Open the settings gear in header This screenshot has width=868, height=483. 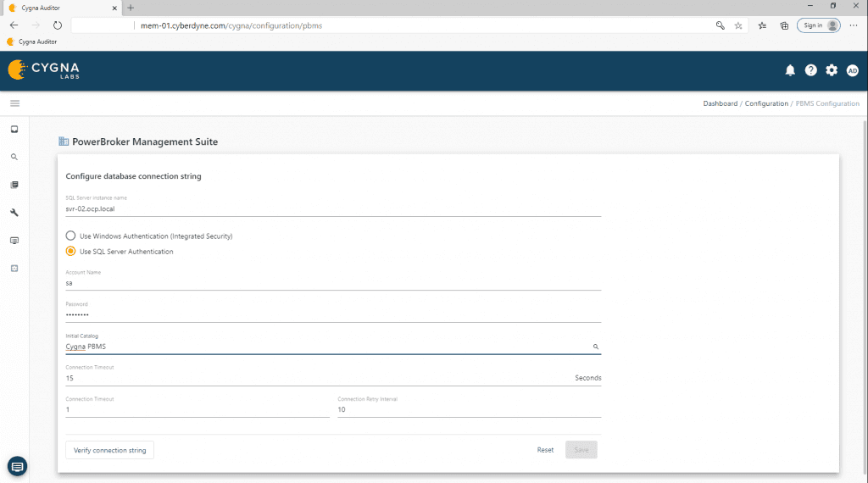(832, 70)
